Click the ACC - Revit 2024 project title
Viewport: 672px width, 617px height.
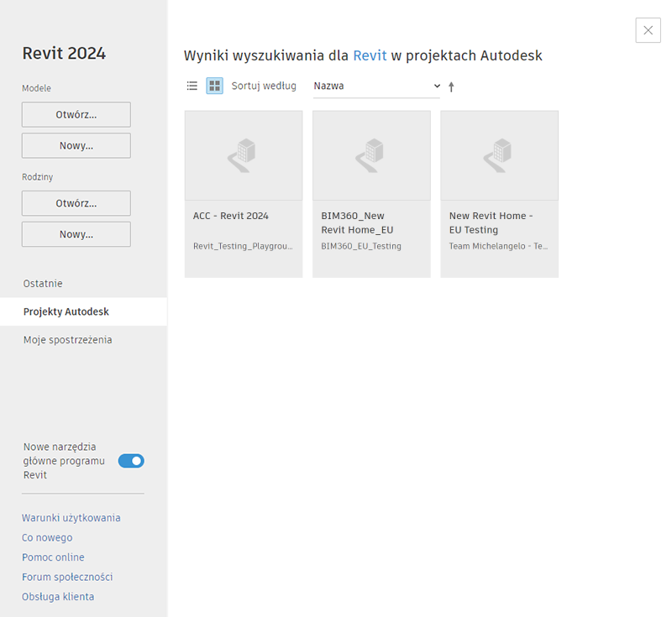coord(230,216)
